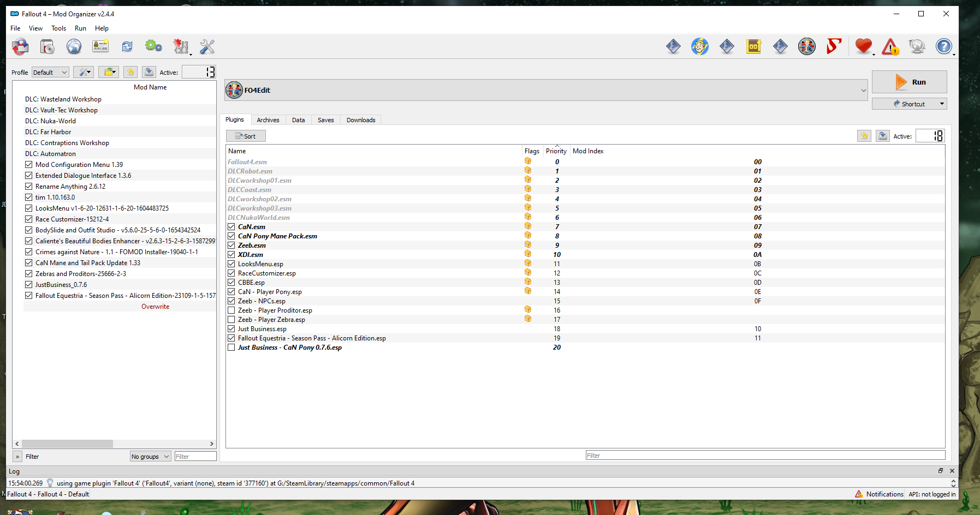Launch the red S shortcut icon

coord(834,46)
